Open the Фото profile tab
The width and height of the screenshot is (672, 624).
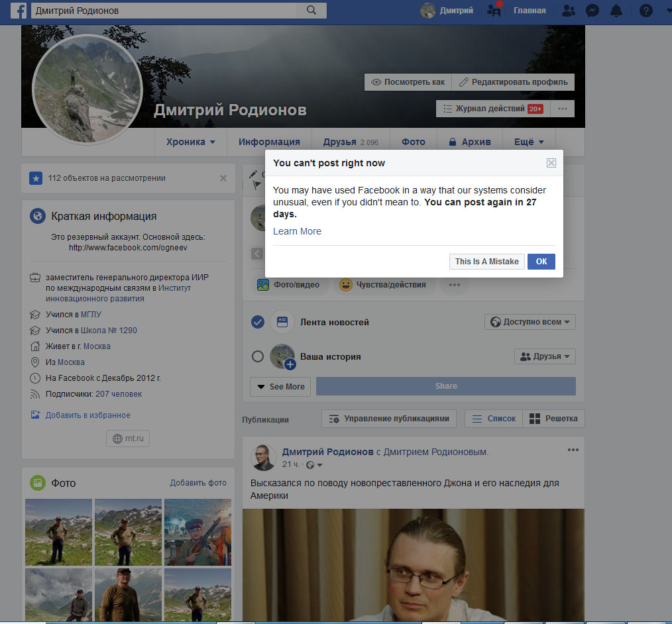pyautogui.click(x=413, y=142)
